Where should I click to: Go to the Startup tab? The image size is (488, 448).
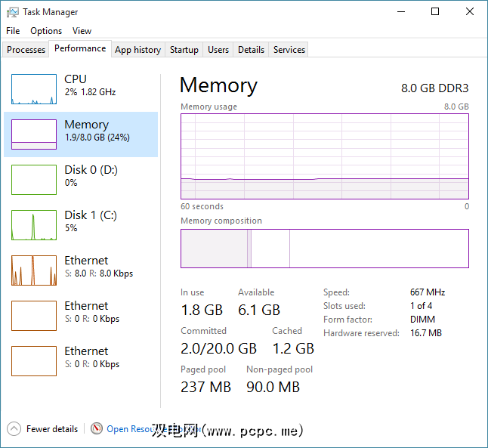click(x=184, y=50)
